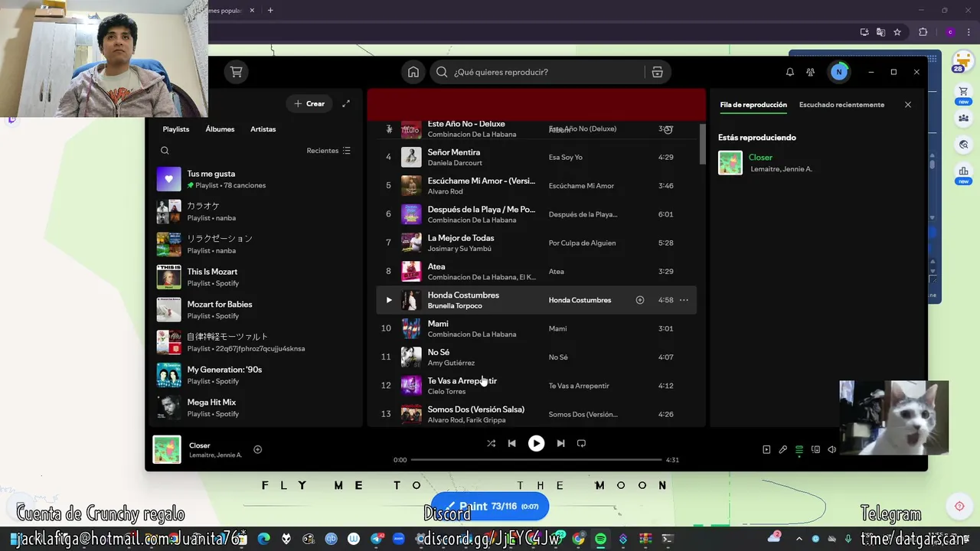Open Chrome profile C avatar

pos(950,32)
